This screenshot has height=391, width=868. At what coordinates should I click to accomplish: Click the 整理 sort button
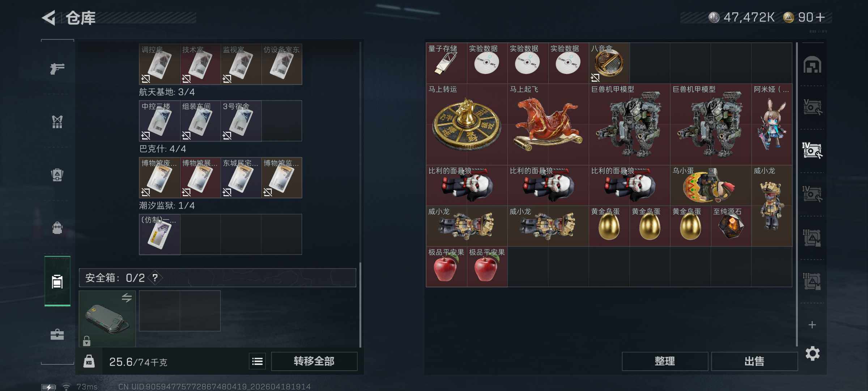point(665,361)
